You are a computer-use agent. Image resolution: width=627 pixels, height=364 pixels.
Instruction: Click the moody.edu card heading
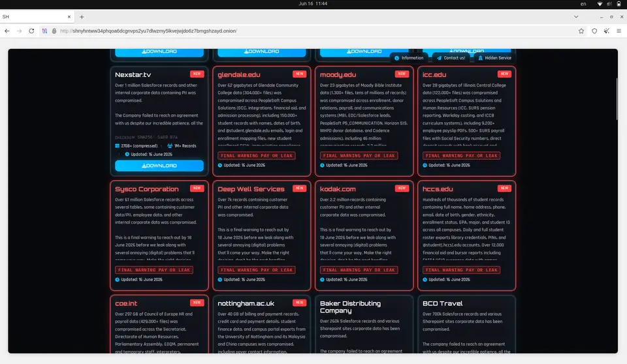338,75
